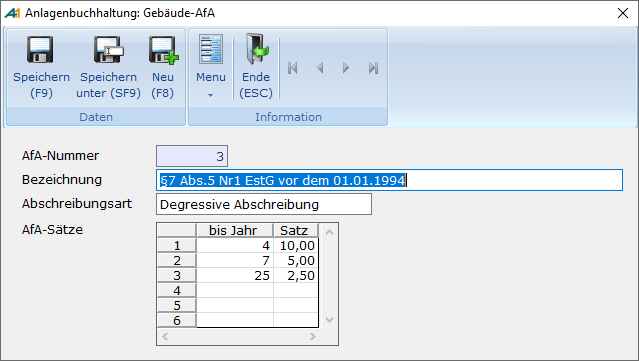Viewport: 639px width, 361px height.
Task: Jump to the last record
Action: (373, 68)
